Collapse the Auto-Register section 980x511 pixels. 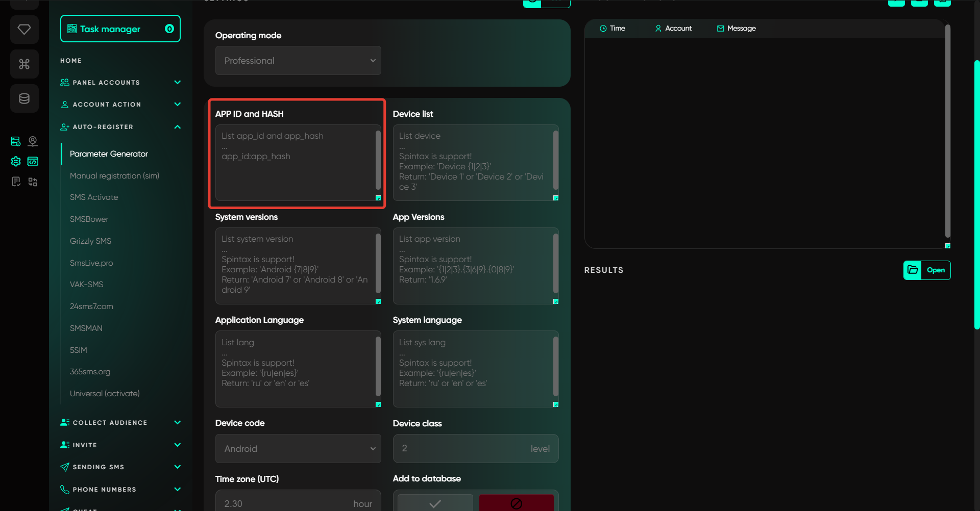coord(177,127)
